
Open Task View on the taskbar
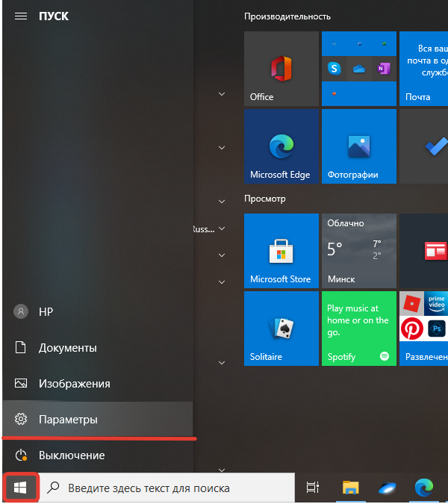313,488
